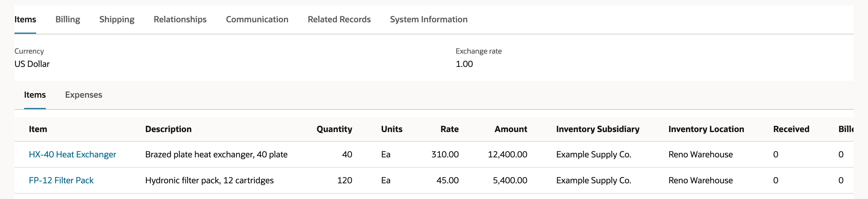Viewport: 868px width, 199px height.
Task: Select the Items tab next to Billing
Action: [25, 19]
